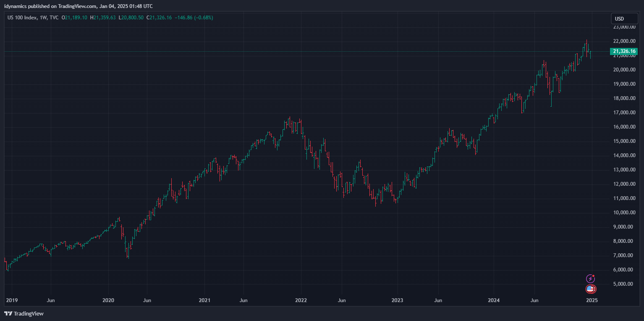Click the 2025 label on the time axis
644x321 pixels.
pyautogui.click(x=592, y=300)
